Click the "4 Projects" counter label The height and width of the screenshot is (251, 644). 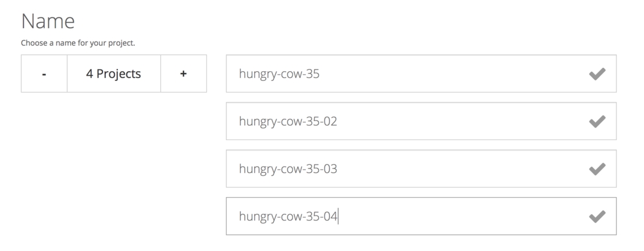[114, 74]
